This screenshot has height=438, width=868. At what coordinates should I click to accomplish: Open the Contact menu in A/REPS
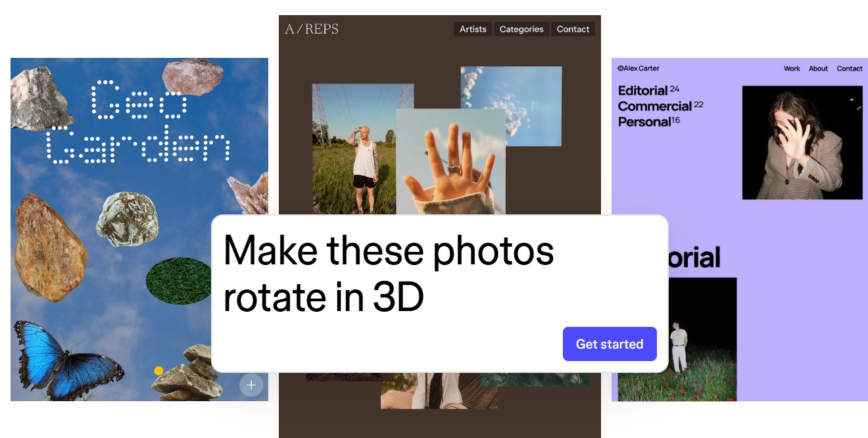[x=573, y=29]
